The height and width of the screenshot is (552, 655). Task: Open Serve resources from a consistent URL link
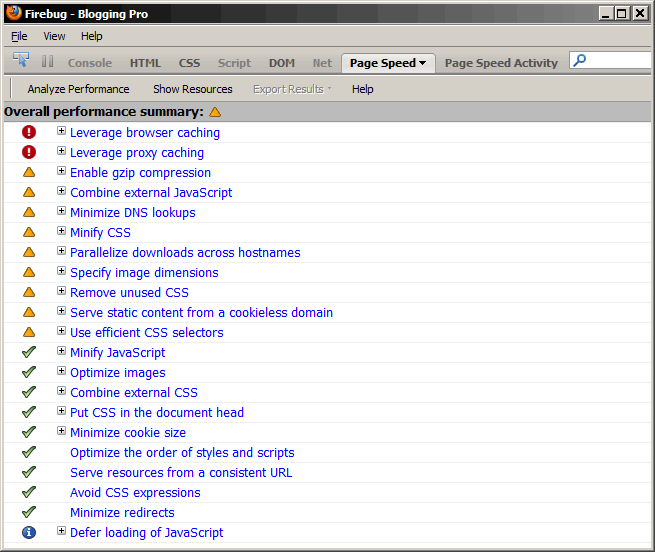click(181, 473)
